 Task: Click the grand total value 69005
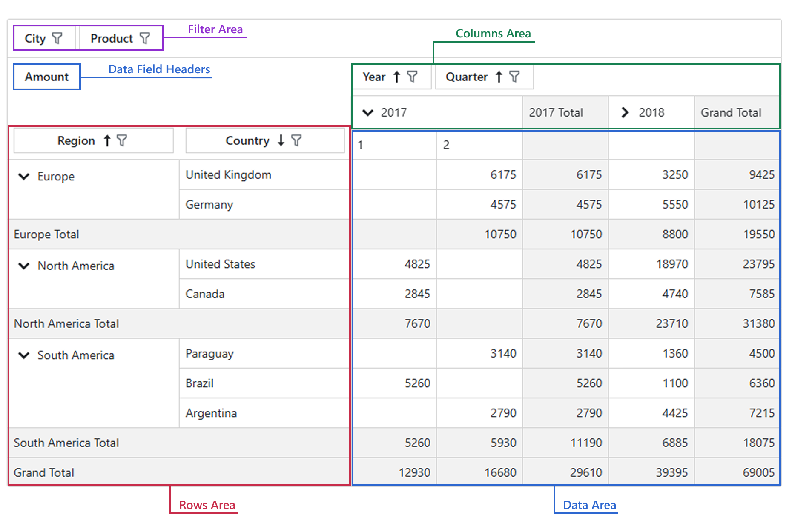click(758, 472)
